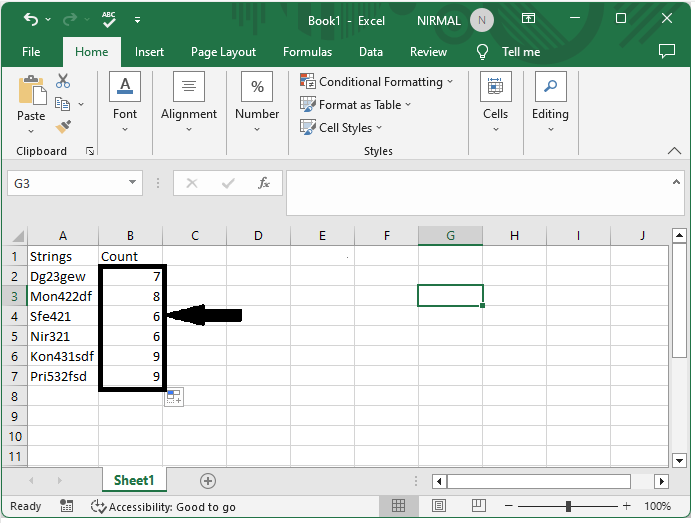Open the Number format group button

coord(257,102)
